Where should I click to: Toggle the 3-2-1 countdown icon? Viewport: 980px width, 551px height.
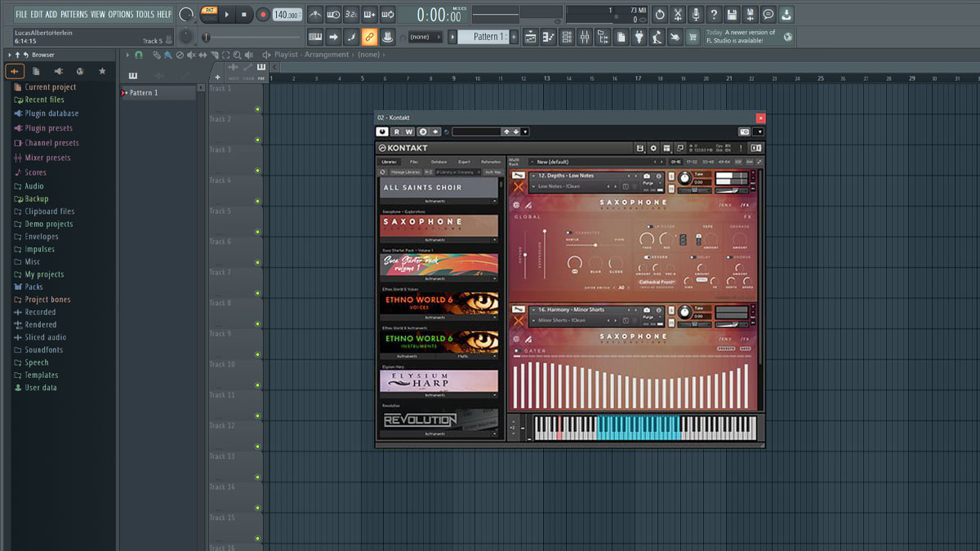(x=351, y=14)
